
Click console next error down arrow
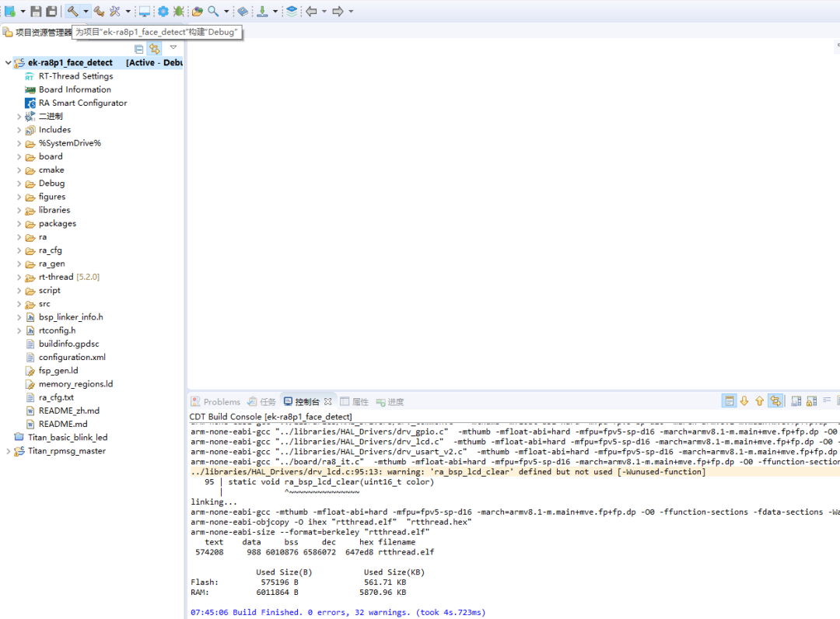(x=744, y=400)
